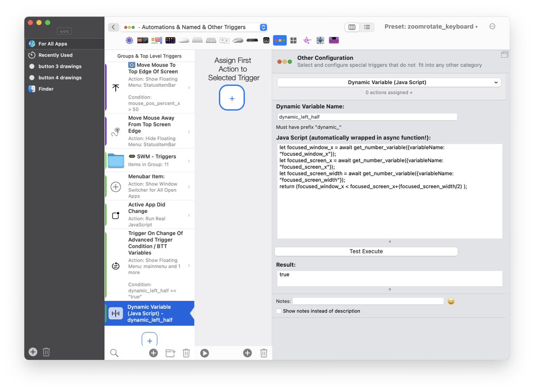Select SWM - Triggers folder row

pyautogui.click(x=150, y=161)
